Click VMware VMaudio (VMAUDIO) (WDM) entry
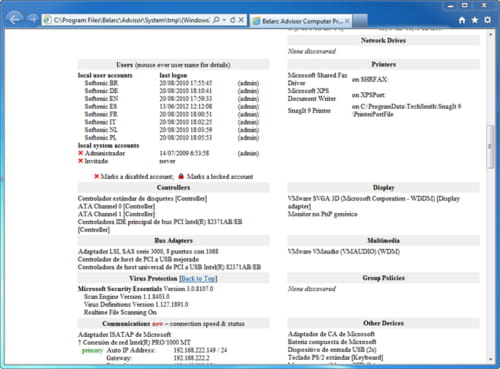The image size is (500, 369). click(344, 252)
